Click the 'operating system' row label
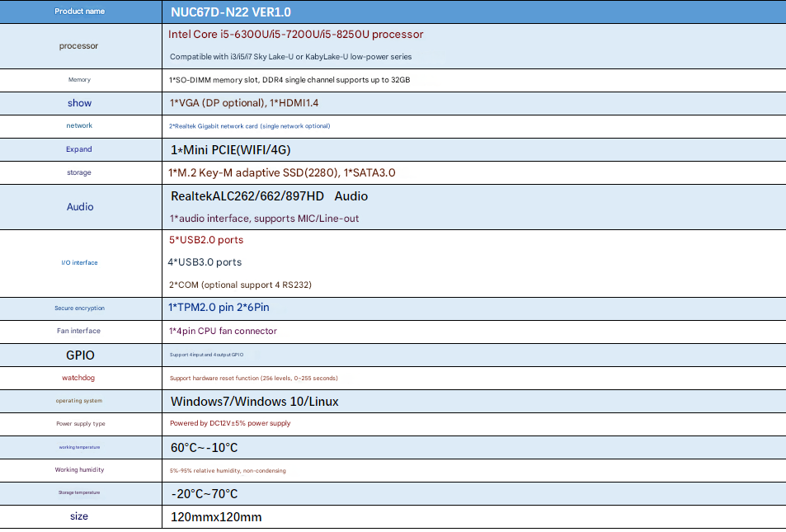This screenshot has width=786, height=532. (79, 401)
